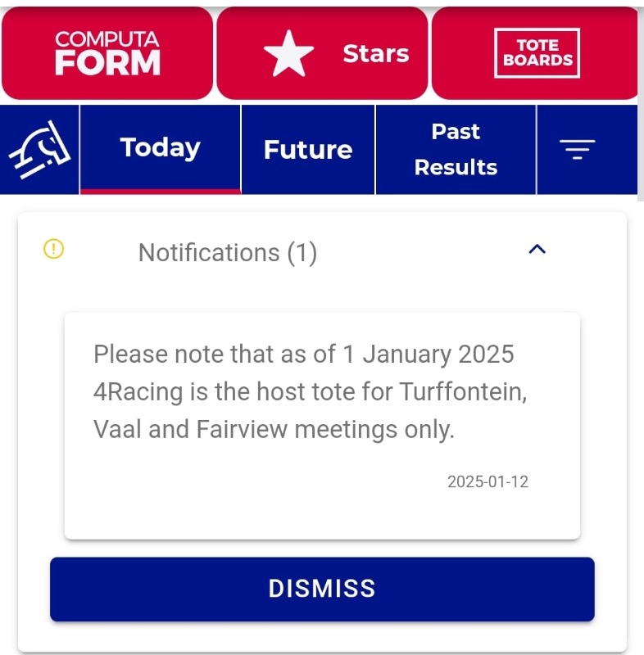Tap the horse racing home icon
This screenshot has height=655, width=644.
(x=39, y=150)
